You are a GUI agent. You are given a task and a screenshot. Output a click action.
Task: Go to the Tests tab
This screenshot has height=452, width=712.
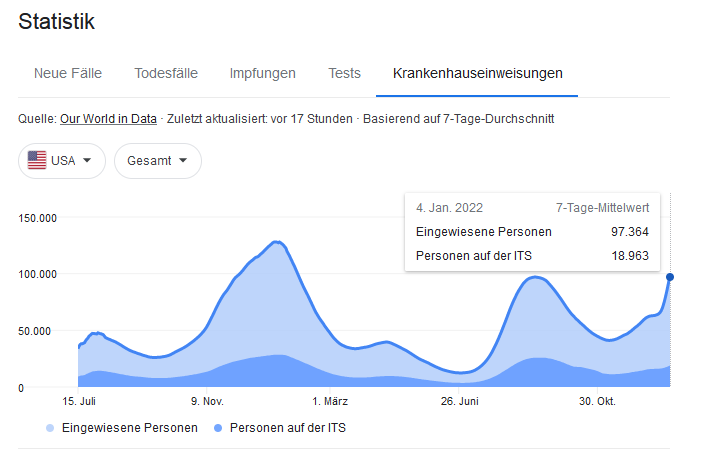[x=344, y=73]
